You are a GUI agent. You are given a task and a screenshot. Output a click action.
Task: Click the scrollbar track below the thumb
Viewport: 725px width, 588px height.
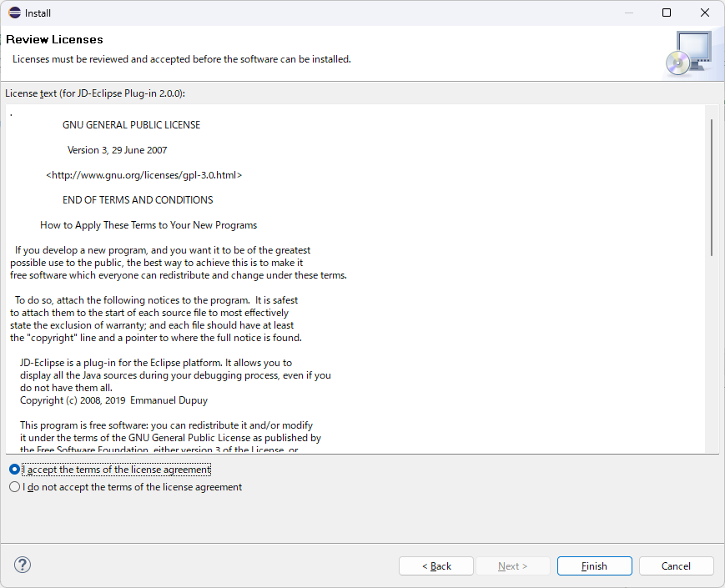pos(712,354)
